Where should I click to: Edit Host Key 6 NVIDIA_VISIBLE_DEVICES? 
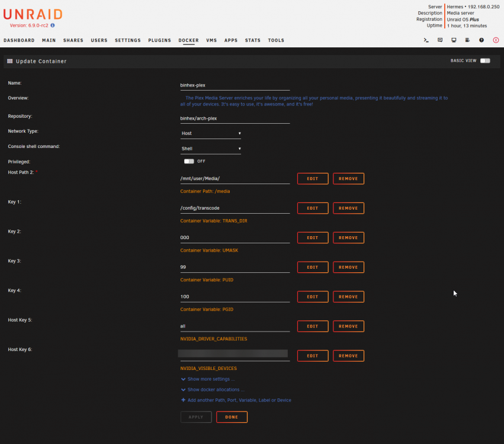point(313,356)
